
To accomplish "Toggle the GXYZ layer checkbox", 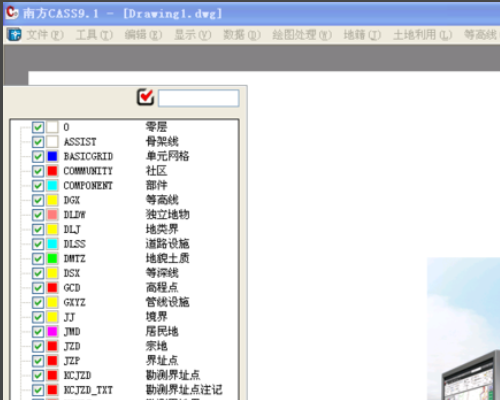I will [38, 302].
